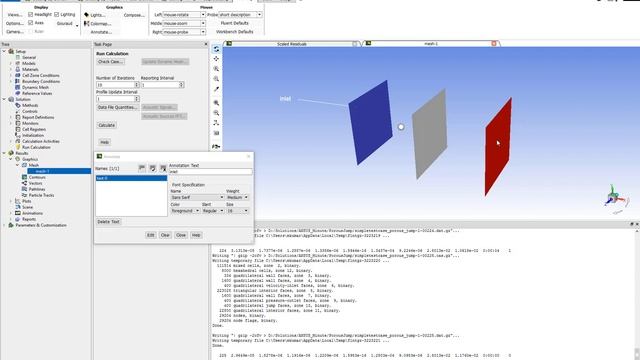The height and width of the screenshot is (360, 640).
Task: Collapse the Results tree node
Action: click(4, 153)
